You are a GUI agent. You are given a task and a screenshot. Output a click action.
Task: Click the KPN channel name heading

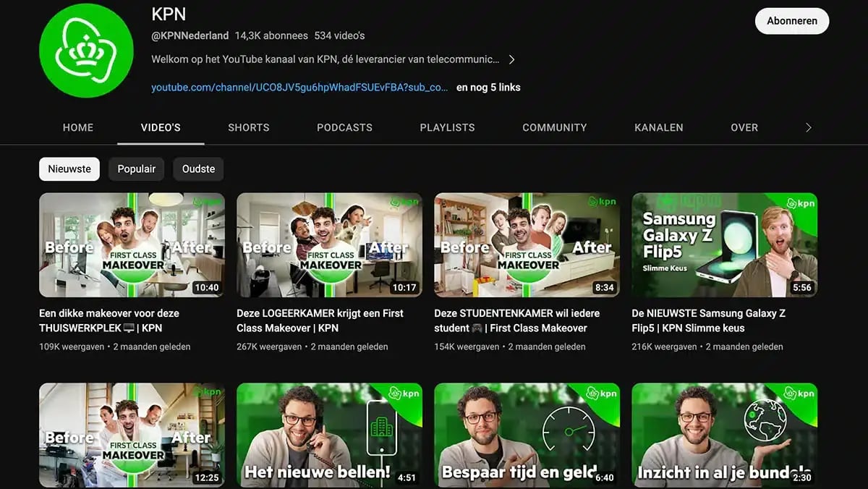pos(169,14)
